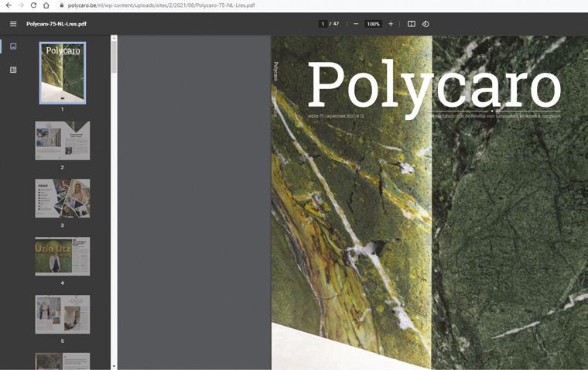588x370 pixels.
Task: Open the Uzin Utz page 4 thumbnail
Action: (63, 256)
